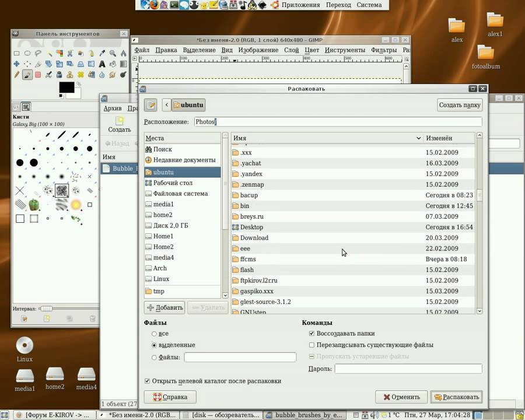525x420 pixels.
Task: Select the Zoom magnifier tool
Action: (x=113, y=53)
